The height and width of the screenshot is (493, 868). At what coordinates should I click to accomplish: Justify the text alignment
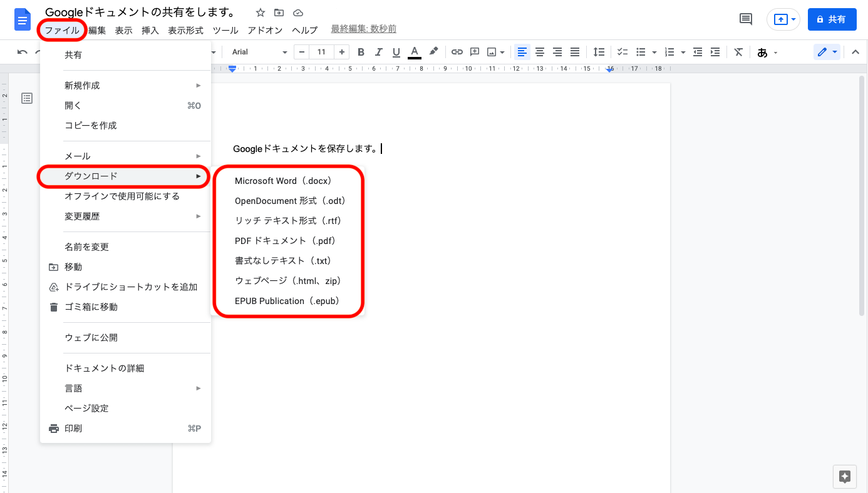[x=575, y=53]
